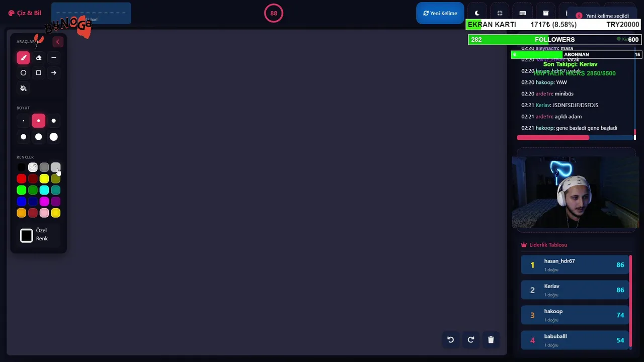The height and width of the screenshot is (362, 644).
Task: Pick the brown-red swatch in last row
Action: [33, 213]
